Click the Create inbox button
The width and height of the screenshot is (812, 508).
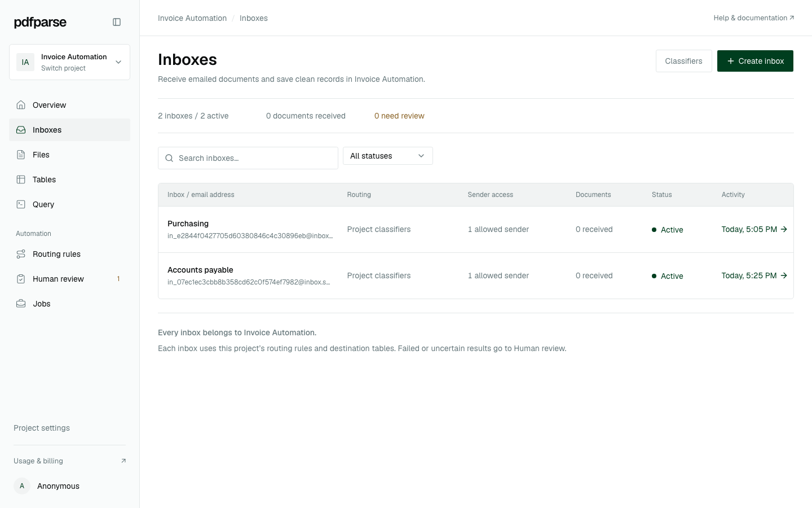(x=755, y=61)
